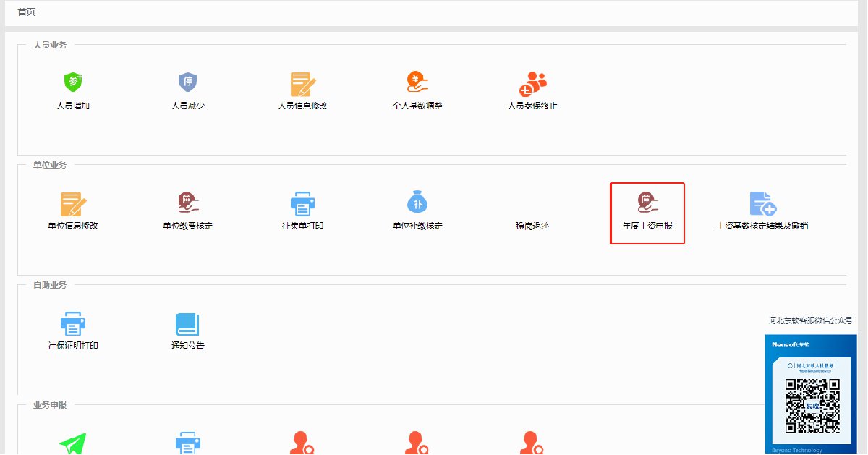Screen dimensions: 868x455
Task: Click the 稳岗返还 text link
Action: pos(532,226)
